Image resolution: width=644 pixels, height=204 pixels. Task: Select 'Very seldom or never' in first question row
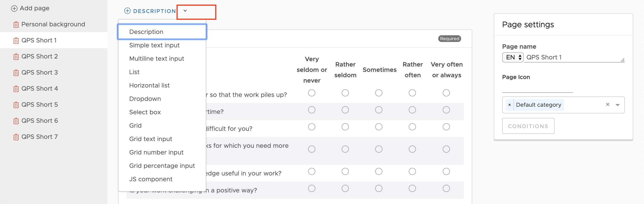point(311,93)
